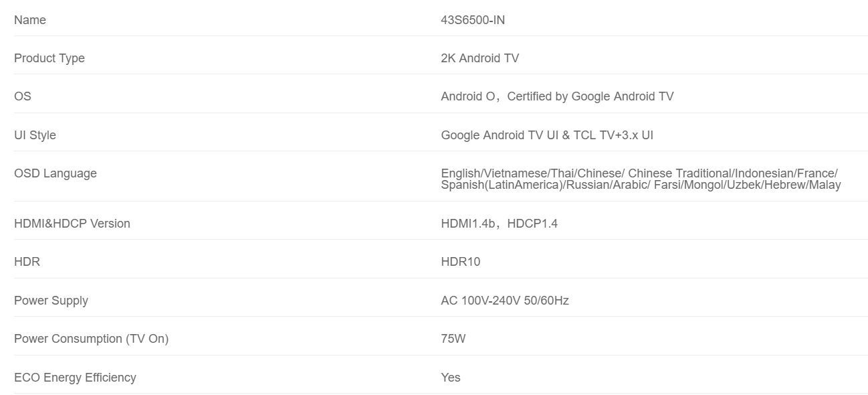Image resolution: width=868 pixels, height=395 pixels.
Task: Select the AC 100V-240V 50/60Hz value
Action: (504, 301)
